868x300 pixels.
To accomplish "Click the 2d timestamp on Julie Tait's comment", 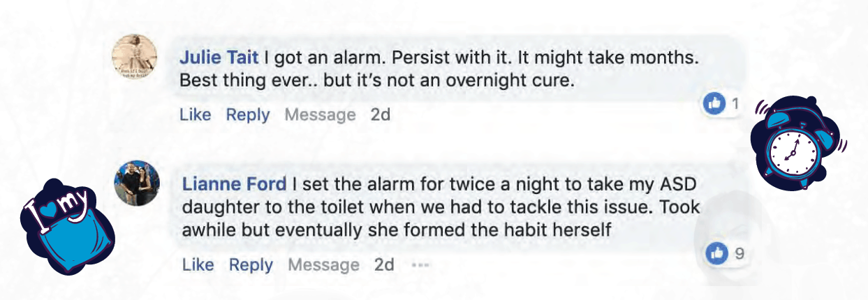I will coord(380,114).
